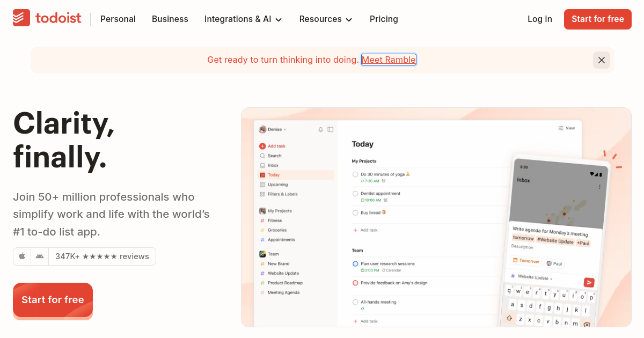Click the red Add task in mockup sidebar

click(273, 146)
